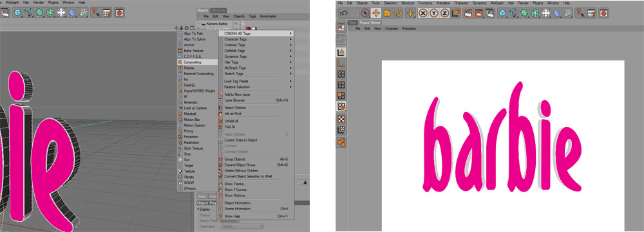Click Delete Without Children

pyautogui.click(x=256, y=170)
